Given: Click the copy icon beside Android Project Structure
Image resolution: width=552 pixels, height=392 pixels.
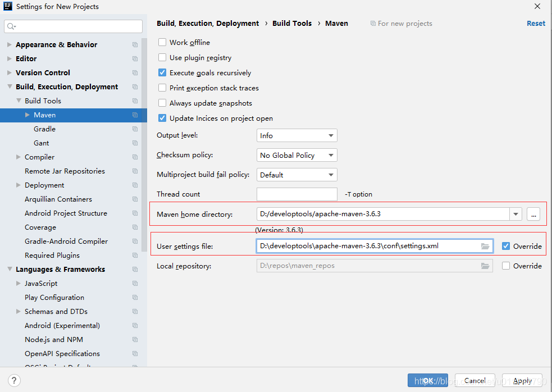Looking at the screenshot, I should pos(135,213).
